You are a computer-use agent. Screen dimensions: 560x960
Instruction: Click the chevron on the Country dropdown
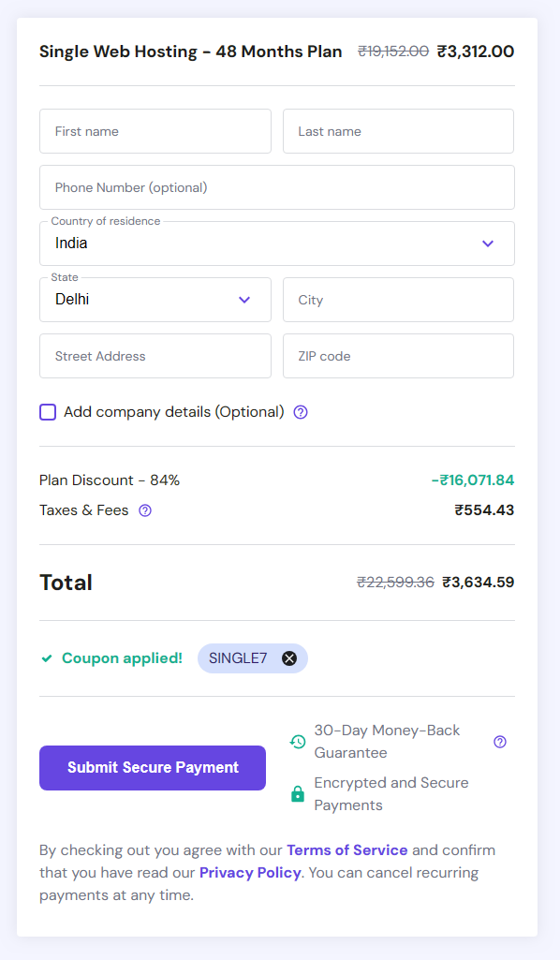click(488, 244)
